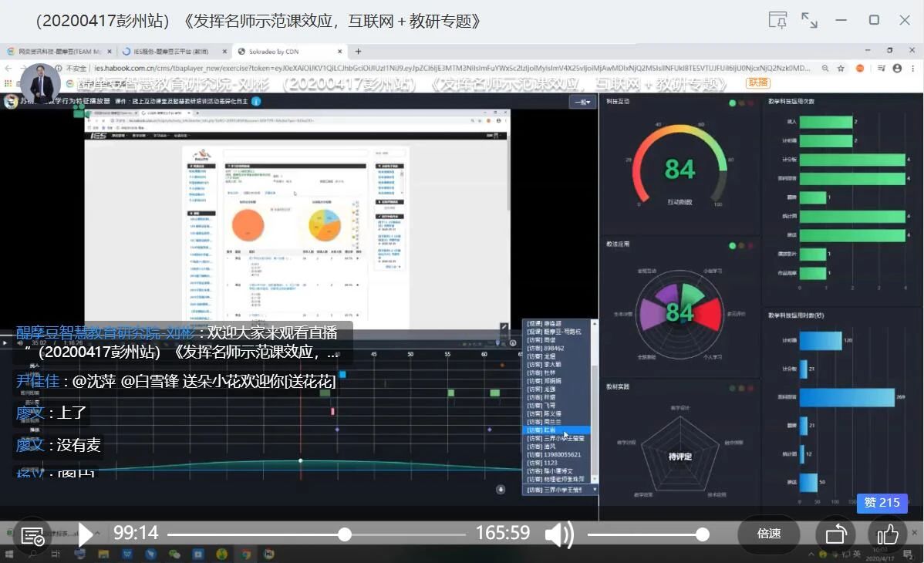Expand the visitor combo box showing 三界小学
The height and width of the screenshot is (563, 924).
[561, 490]
